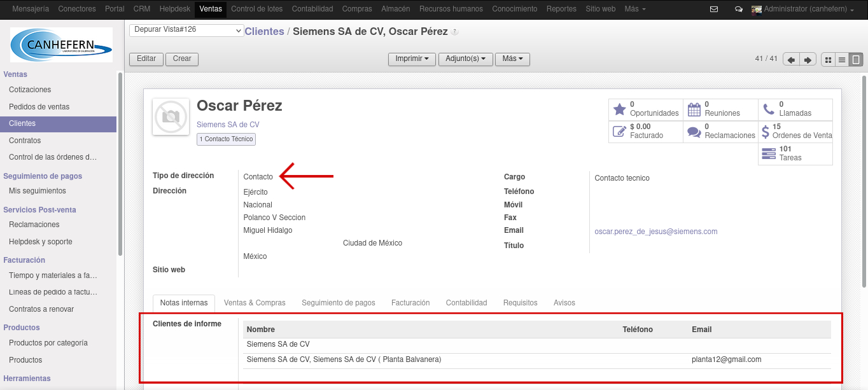Viewport: 868px width, 390px height.
Task: Open Helpdesk y soporte in sidebar
Action: point(41,242)
